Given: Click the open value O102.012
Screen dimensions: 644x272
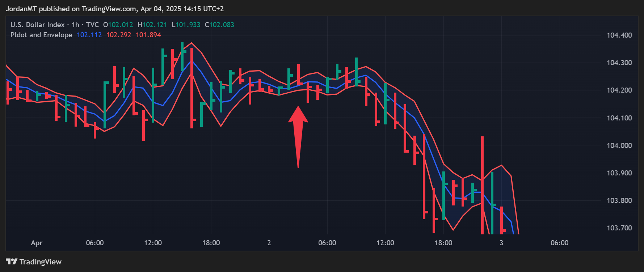Looking at the screenshot, I should coord(118,25).
